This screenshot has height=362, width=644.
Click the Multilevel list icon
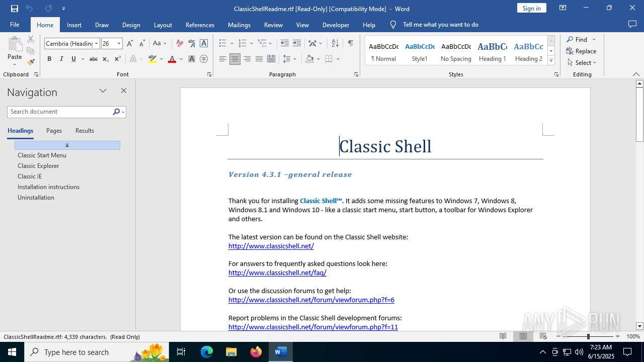pyautogui.click(x=262, y=43)
